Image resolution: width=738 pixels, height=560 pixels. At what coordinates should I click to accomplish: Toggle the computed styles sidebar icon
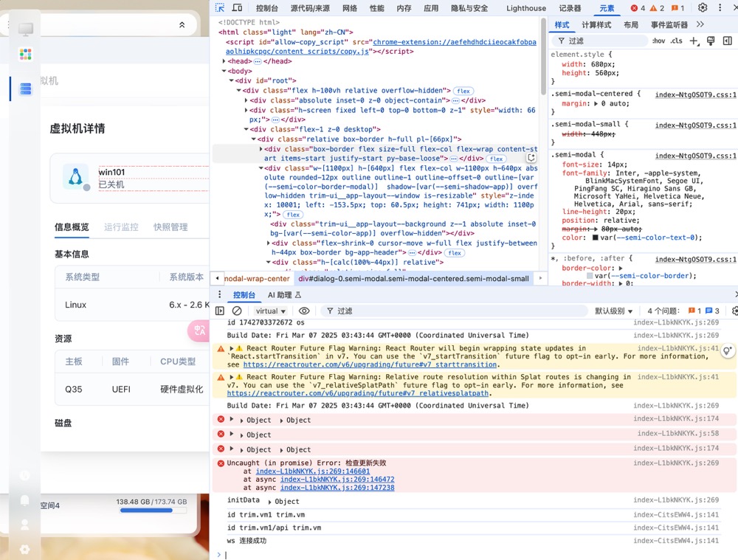(727, 41)
